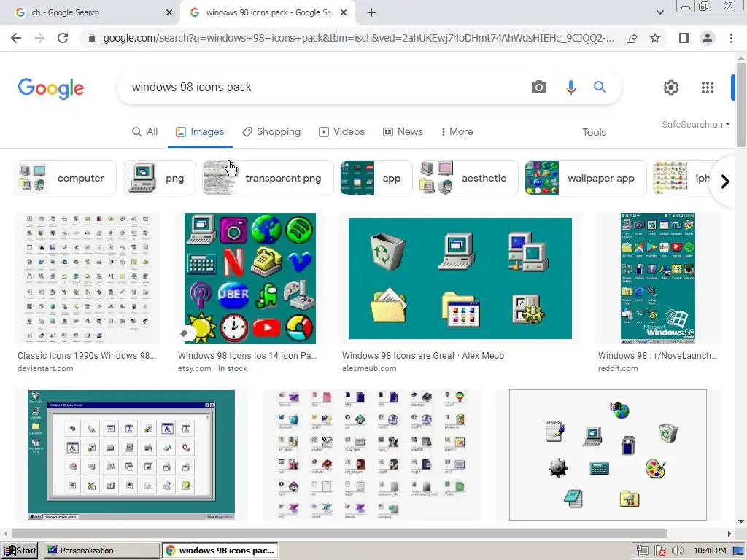Switch to Videos results
This screenshot has width=747, height=560.
(x=341, y=132)
